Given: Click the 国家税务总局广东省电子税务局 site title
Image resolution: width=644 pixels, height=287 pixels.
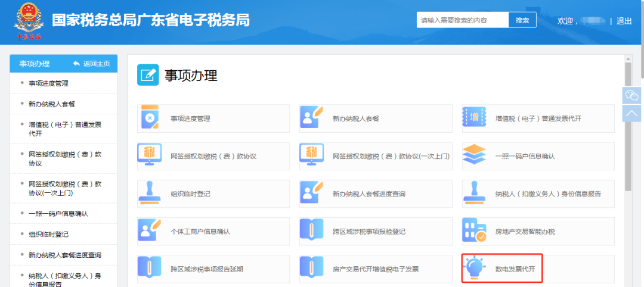Looking at the screenshot, I should pyautogui.click(x=151, y=20).
